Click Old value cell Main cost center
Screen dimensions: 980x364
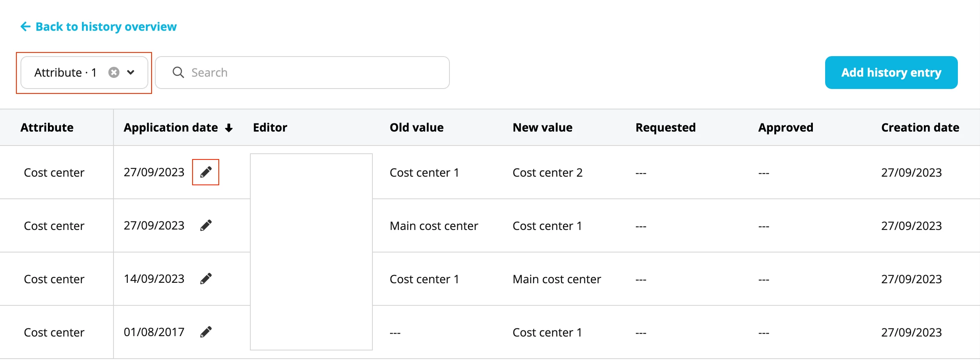pyautogui.click(x=434, y=226)
